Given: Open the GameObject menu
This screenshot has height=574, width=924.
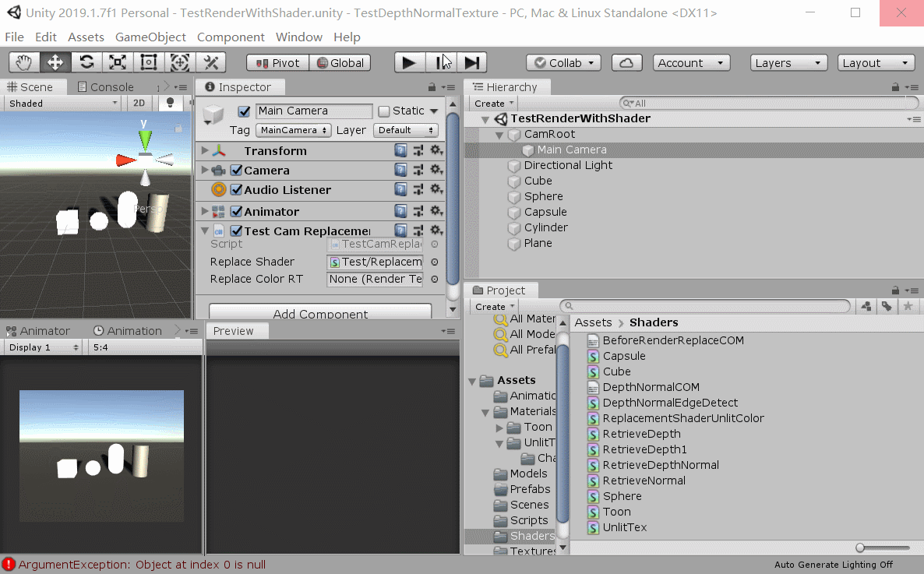Looking at the screenshot, I should pyautogui.click(x=151, y=37).
